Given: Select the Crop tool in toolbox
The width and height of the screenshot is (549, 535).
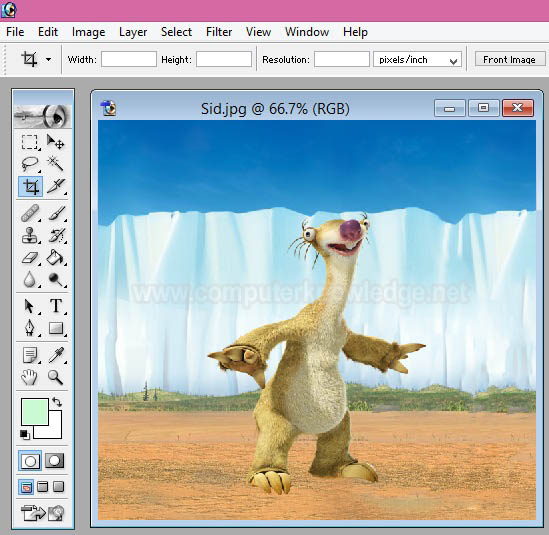Looking at the screenshot, I should pyautogui.click(x=30, y=187).
